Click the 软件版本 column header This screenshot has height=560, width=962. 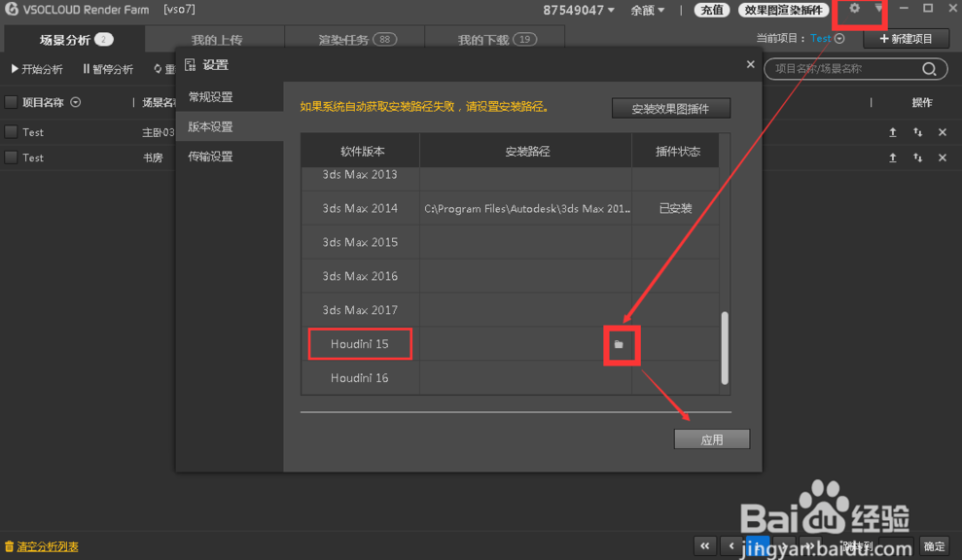362,151
